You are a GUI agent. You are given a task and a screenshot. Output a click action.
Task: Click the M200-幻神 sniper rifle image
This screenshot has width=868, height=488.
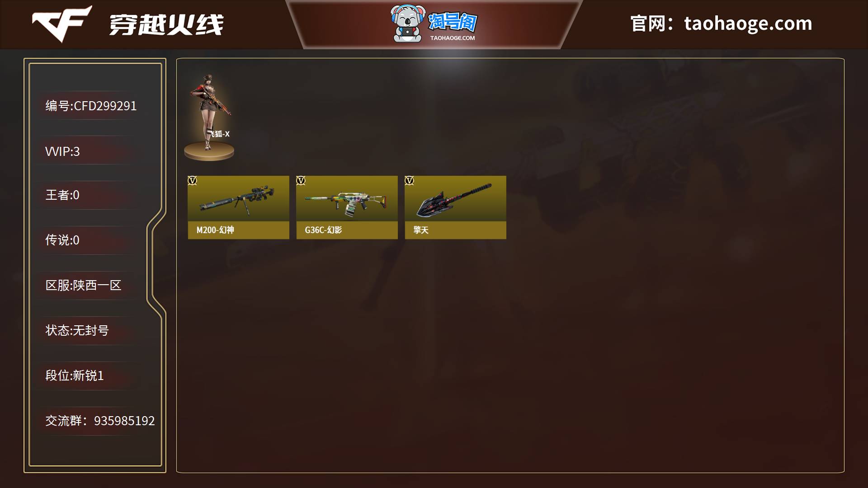237,198
